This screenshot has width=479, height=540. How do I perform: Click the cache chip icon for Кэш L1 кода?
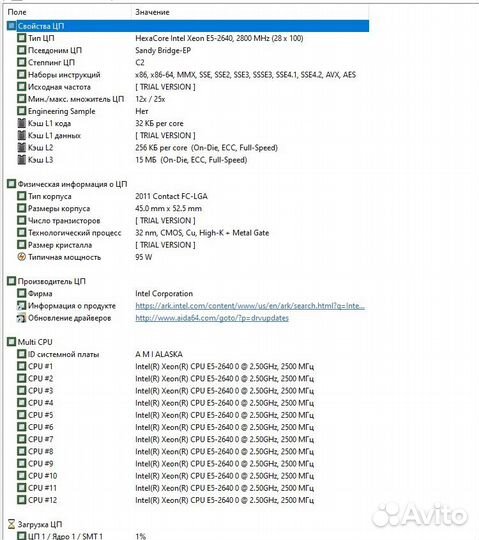coord(22,123)
